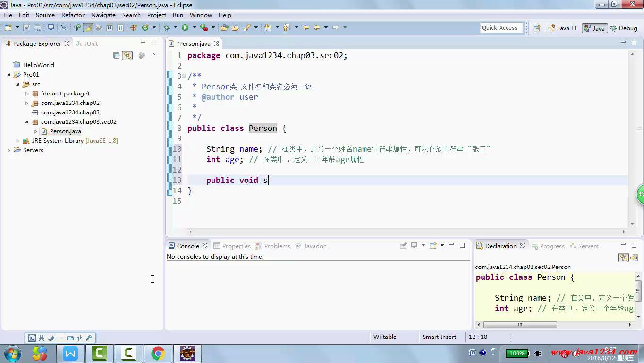This screenshot has height=363, width=644.
Task: Expand the JRE System Library node
Action: 17,141
